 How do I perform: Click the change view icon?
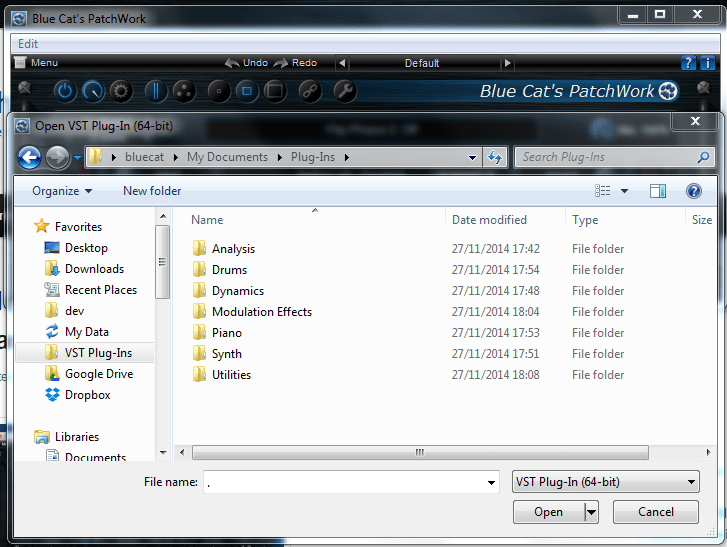602,191
